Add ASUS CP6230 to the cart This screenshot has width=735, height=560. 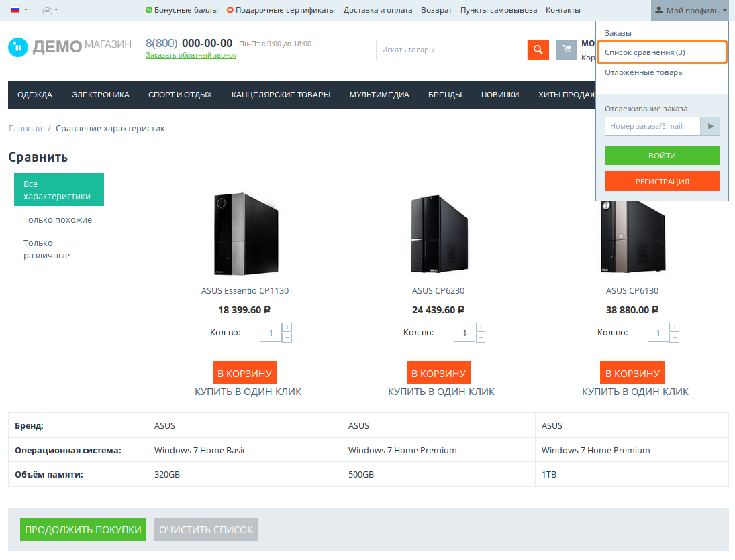(x=438, y=373)
